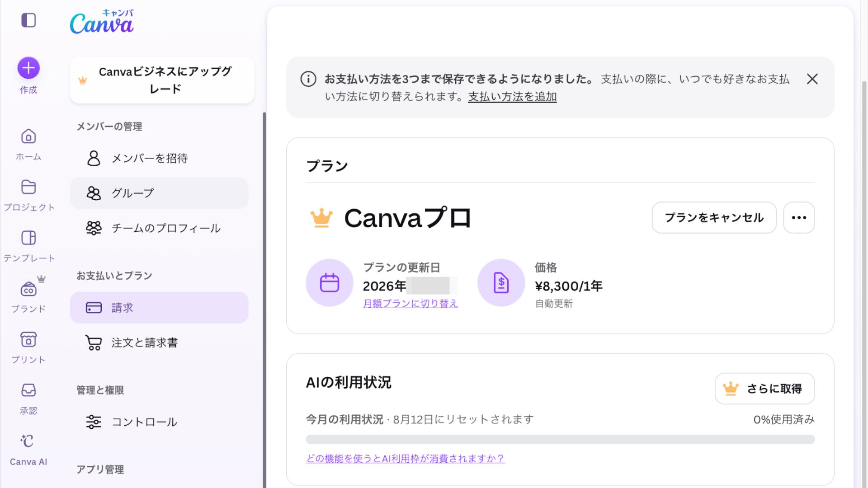This screenshot has width=868, height=488.
Task: Click the お支払いとプラン section heading
Action: 114,276
